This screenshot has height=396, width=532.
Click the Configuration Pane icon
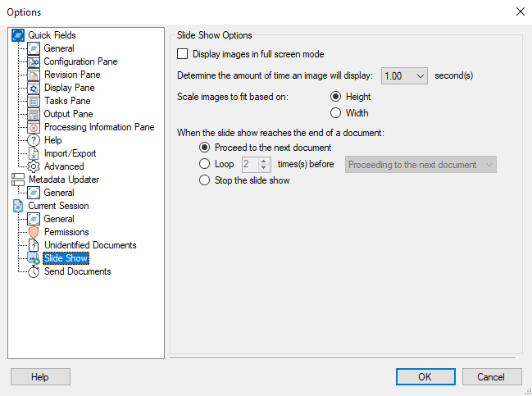(x=34, y=61)
